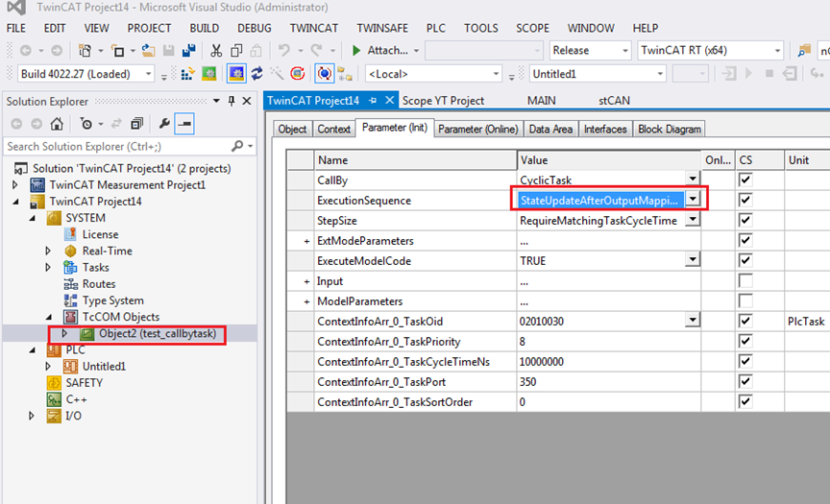Image resolution: width=830 pixels, height=504 pixels.
Task: Pin the Solution Explorer panel
Action: (232, 101)
